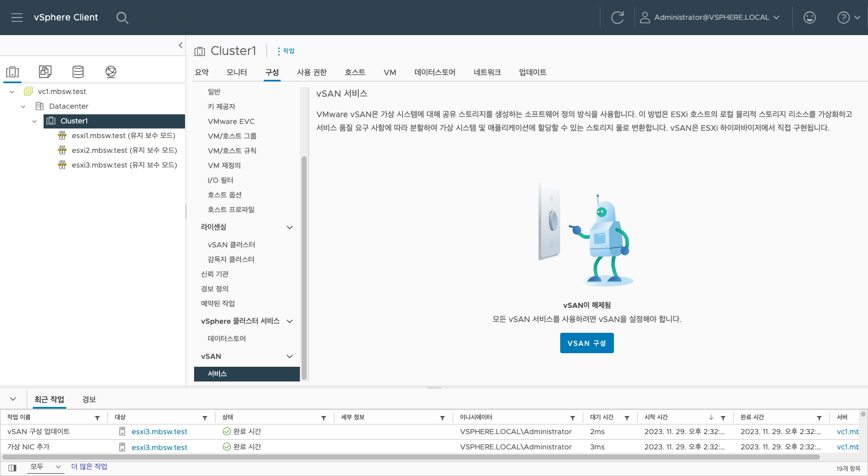Viewport: 868px width, 476px height.
Task: Switch to Networking inventory view
Action: pyautogui.click(x=111, y=72)
